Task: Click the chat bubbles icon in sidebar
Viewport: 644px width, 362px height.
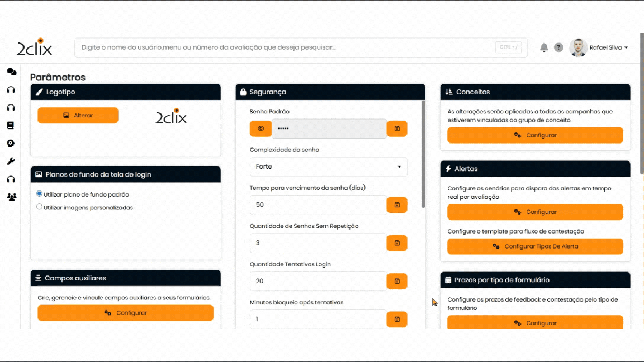Action: (11, 72)
